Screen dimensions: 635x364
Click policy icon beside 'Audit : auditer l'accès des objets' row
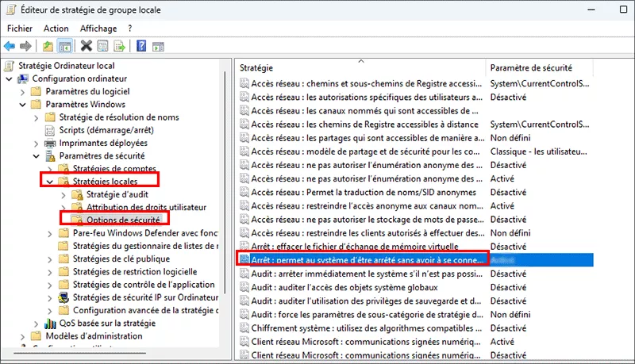coord(244,287)
